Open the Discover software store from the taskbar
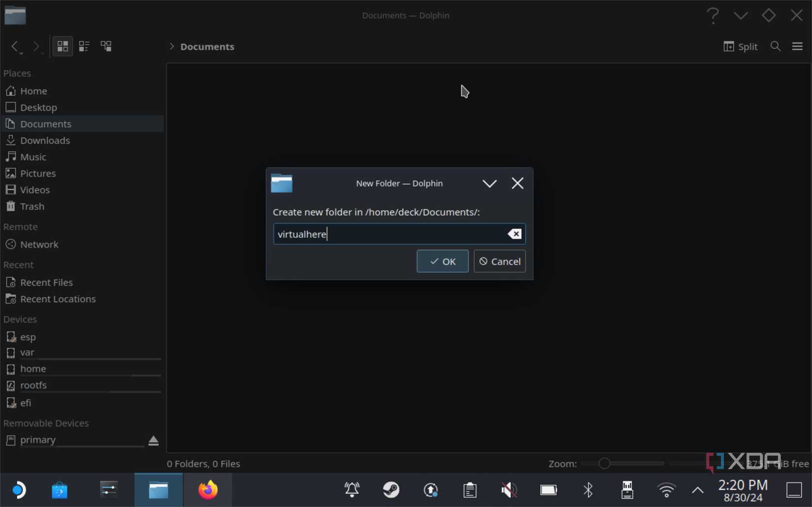Viewport: 812px width, 507px height. coord(59,490)
